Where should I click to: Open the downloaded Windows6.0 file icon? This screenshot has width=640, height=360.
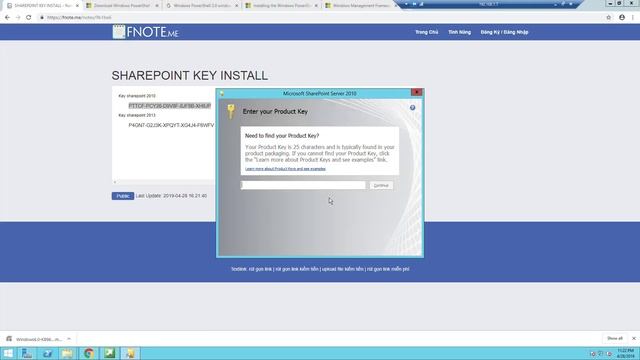click(x=9, y=339)
